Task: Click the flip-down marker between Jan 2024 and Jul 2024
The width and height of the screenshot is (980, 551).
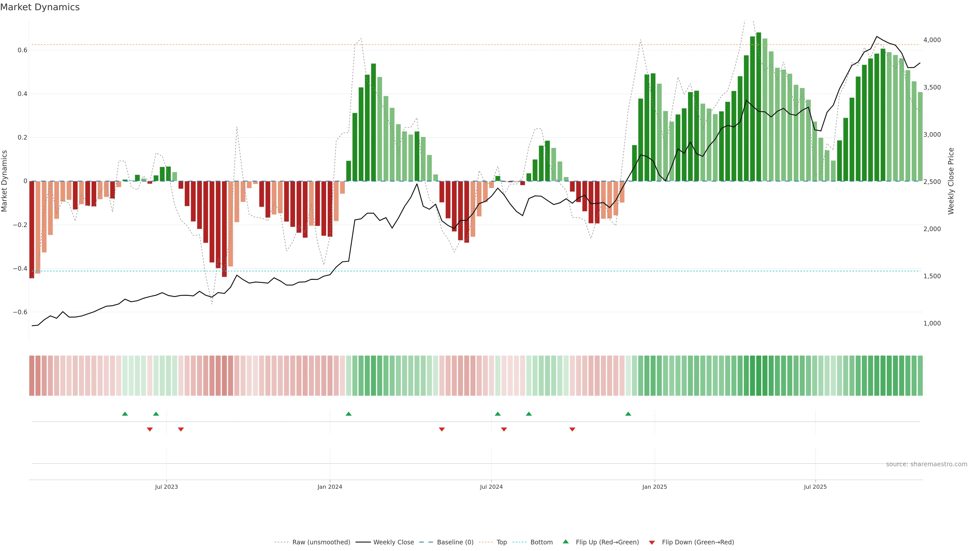Action: click(442, 429)
